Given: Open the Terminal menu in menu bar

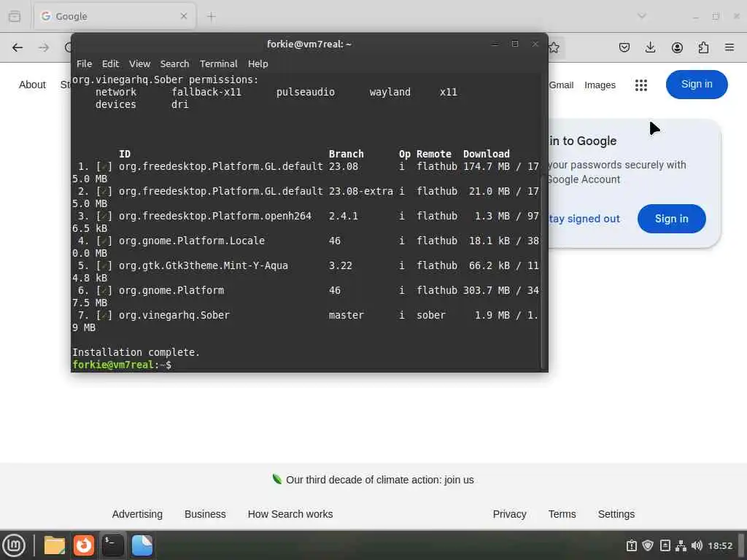Looking at the screenshot, I should tap(218, 64).
